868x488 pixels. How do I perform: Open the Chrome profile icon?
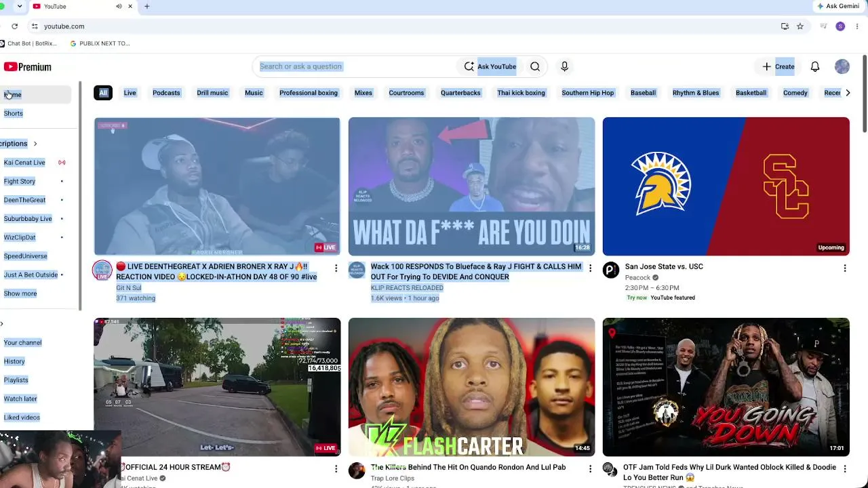click(840, 26)
